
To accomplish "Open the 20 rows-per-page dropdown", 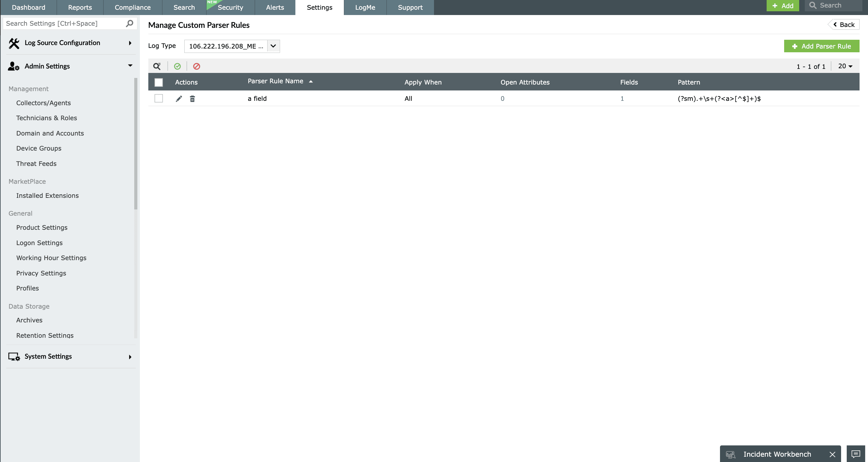I will pyautogui.click(x=845, y=66).
